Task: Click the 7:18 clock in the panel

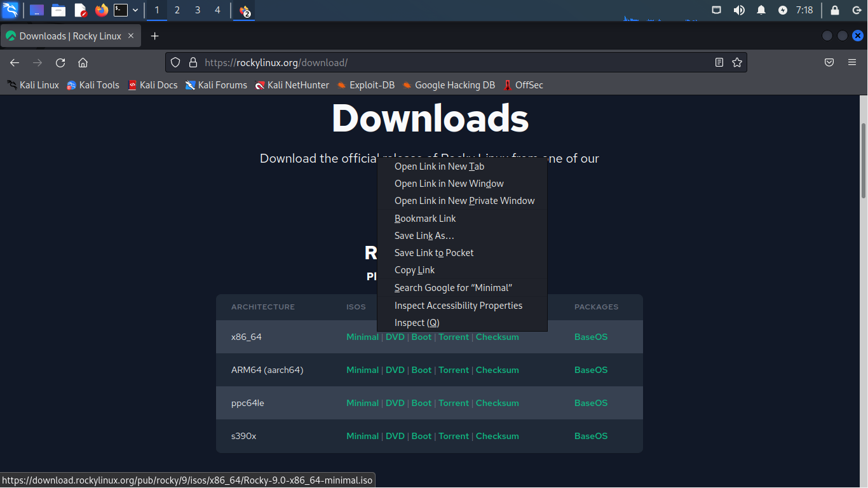Action: [x=804, y=10]
